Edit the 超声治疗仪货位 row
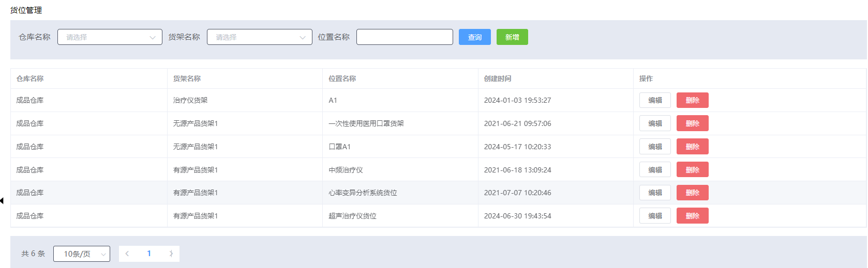Viewport: 868px width, 268px height. click(655, 216)
